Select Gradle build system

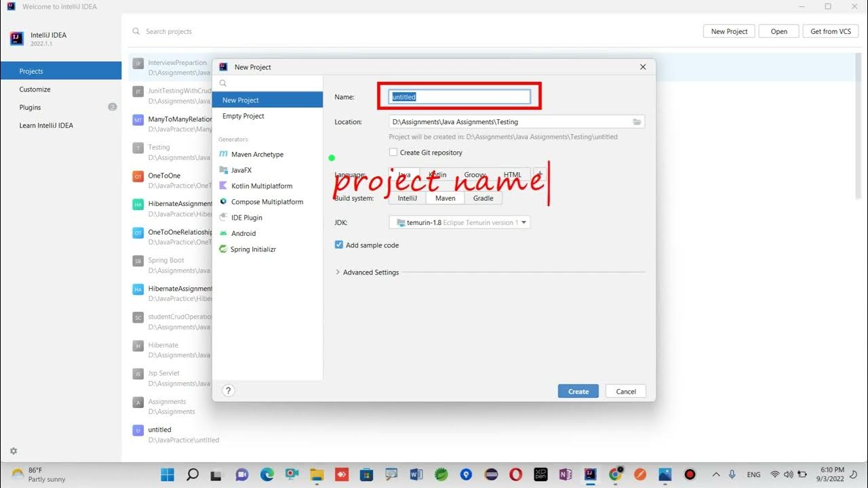[x=484, y=198]
